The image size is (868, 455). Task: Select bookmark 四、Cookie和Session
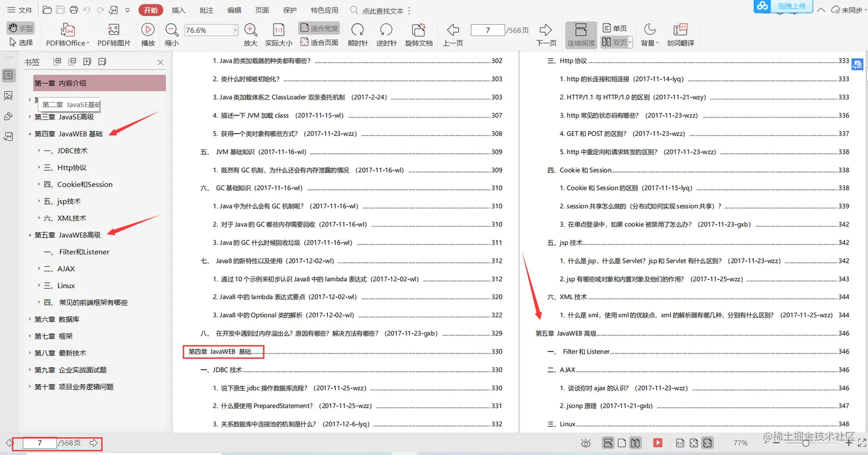[x=78, y=184]
